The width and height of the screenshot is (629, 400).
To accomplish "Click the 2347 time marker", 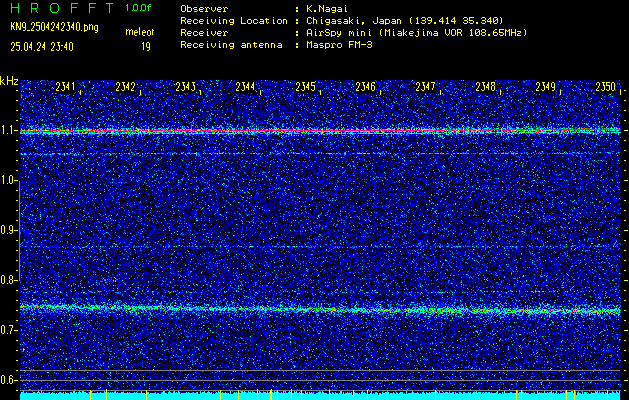I will point(425,87).
